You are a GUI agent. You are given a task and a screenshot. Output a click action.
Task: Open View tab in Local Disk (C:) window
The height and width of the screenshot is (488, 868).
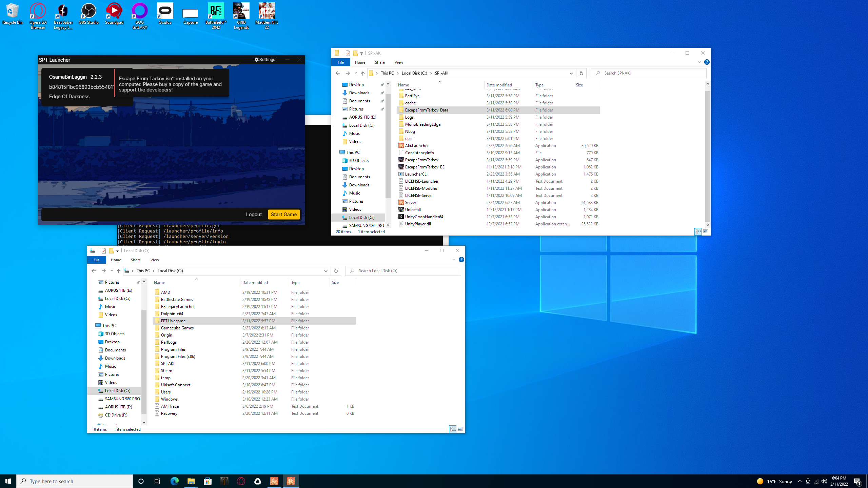click(x=155, y=260)
